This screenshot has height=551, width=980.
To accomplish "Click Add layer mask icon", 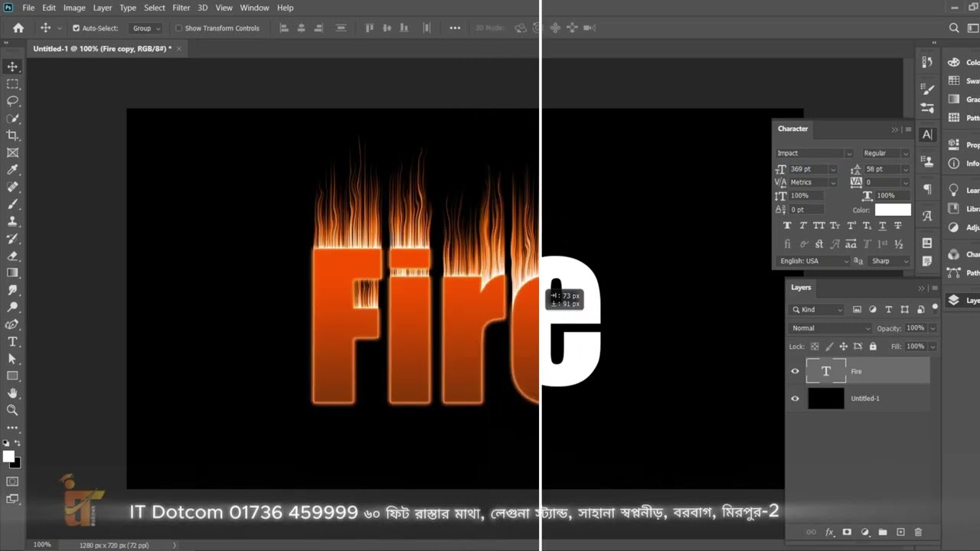I will (x=847, y=532).
